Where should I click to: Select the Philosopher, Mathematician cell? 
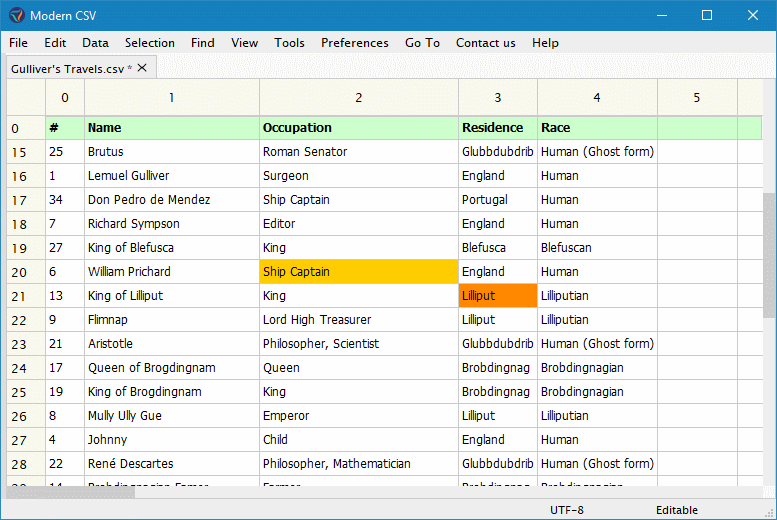pos(359,464)
